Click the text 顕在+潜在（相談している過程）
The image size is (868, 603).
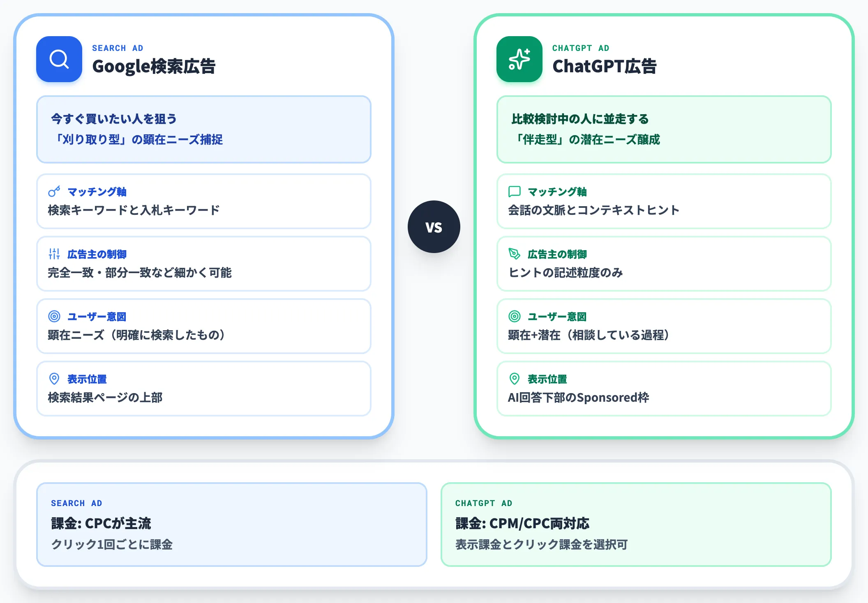click(590, 335)
